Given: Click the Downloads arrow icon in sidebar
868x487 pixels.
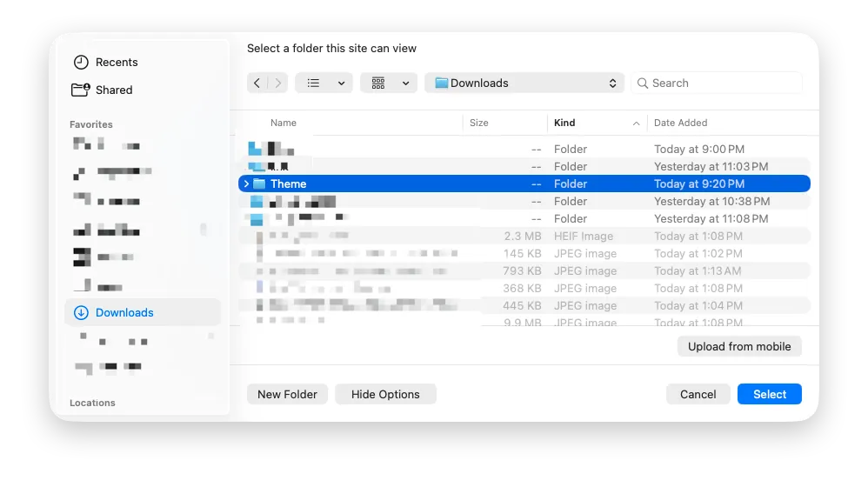Looking at the screenshot, I should pyautogui.click(x=81, y=312).
